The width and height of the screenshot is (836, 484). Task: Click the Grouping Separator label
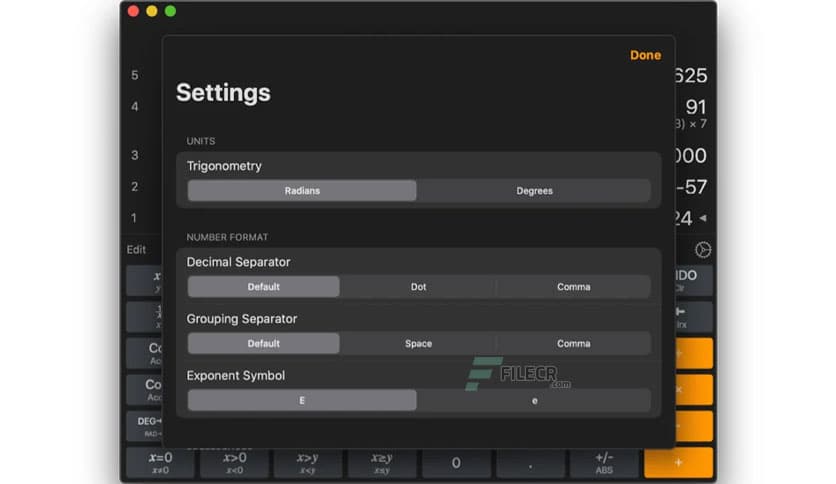tap(242, 319)
